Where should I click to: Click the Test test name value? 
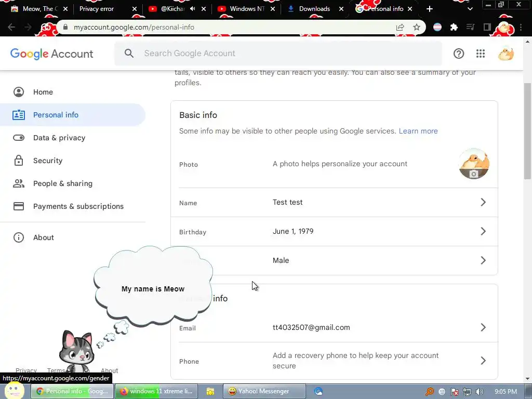point(287,202)
